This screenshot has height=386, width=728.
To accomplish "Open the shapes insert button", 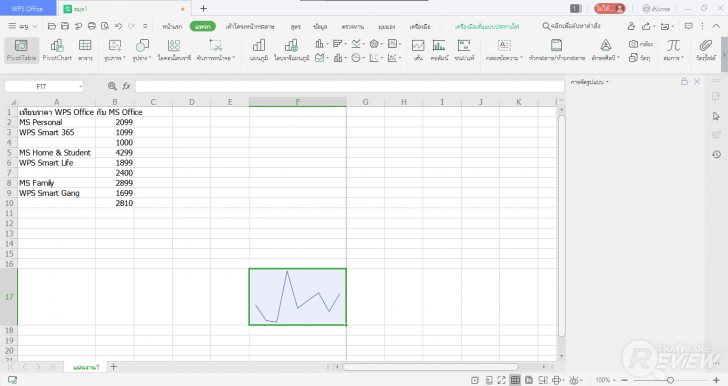I will [x=142, y=50].
